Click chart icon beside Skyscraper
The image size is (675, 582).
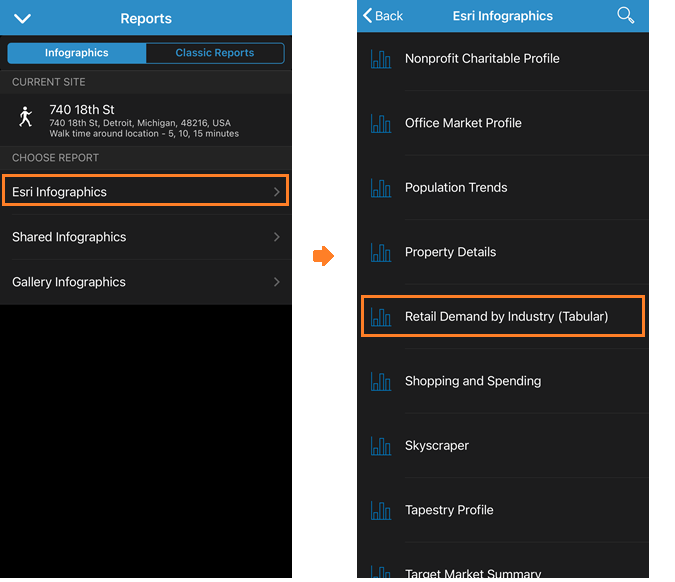pos(381,446)
